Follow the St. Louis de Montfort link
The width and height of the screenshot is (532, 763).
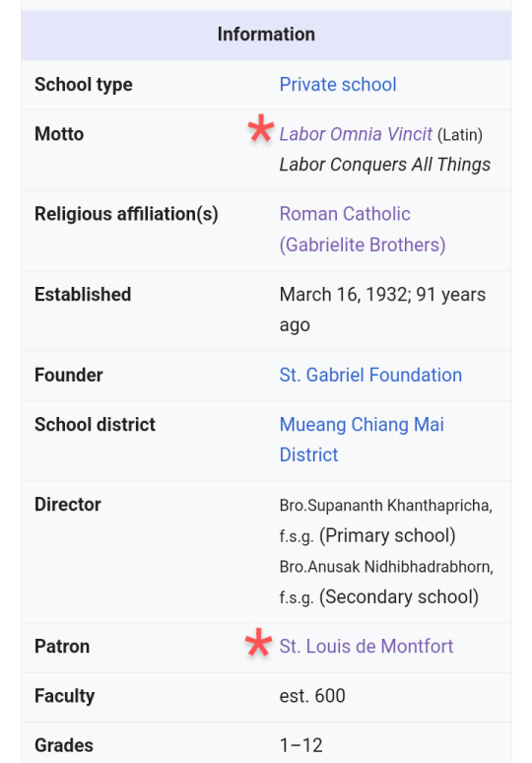[366, 647]
